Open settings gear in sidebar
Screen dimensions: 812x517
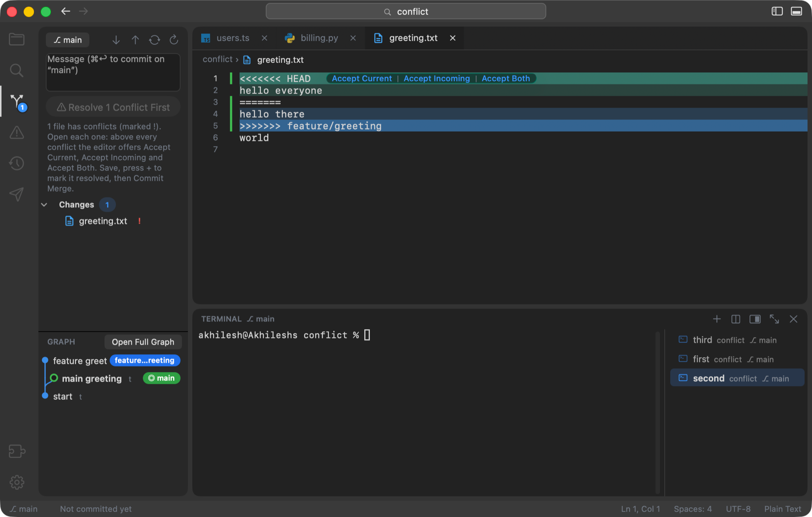[17, 482]
